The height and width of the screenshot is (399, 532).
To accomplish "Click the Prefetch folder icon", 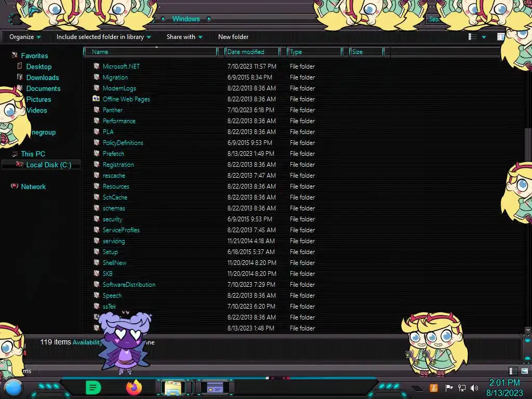I will (x=96, y=153).
